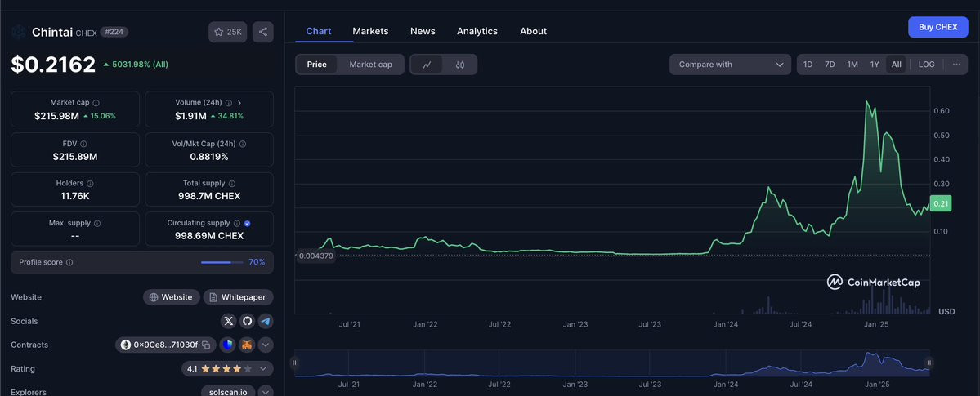Switch to the Chart tab
The image size is (980, 396).
[319, 31]
